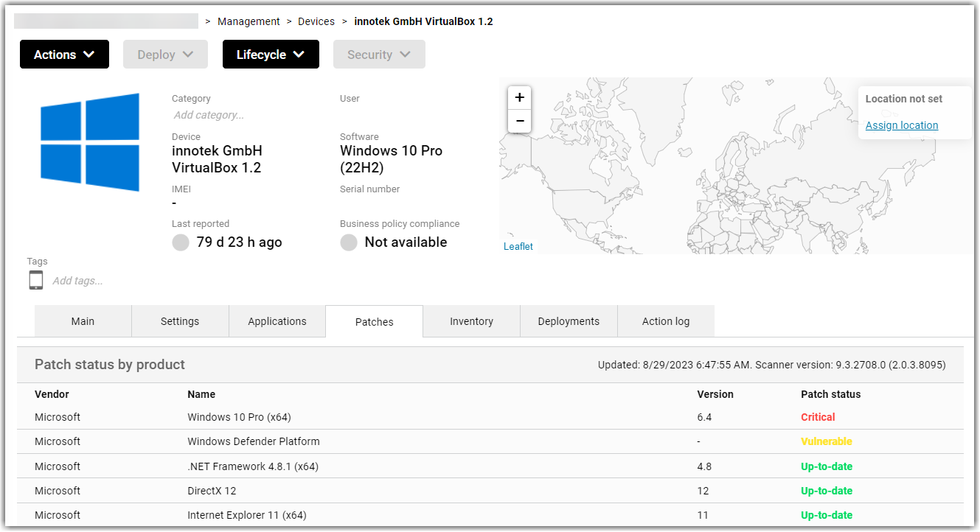Click the 79 d 23 h ago text
Screen dimensions: 980x532
click(239, 242)
